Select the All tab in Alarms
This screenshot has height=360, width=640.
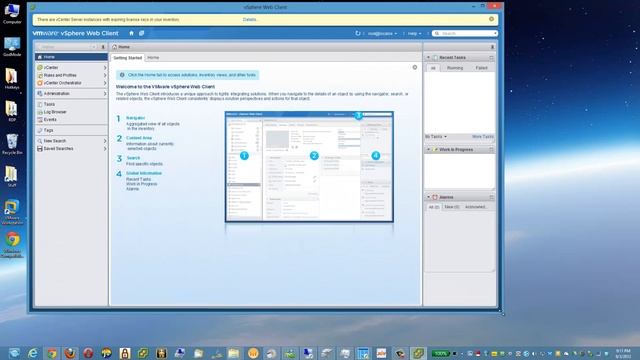433,207
